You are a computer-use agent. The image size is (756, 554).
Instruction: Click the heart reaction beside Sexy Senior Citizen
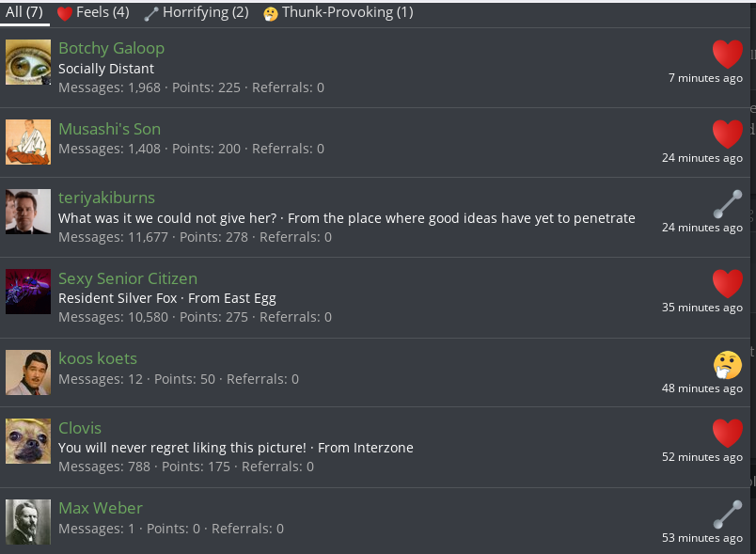[x=727, y=283]
